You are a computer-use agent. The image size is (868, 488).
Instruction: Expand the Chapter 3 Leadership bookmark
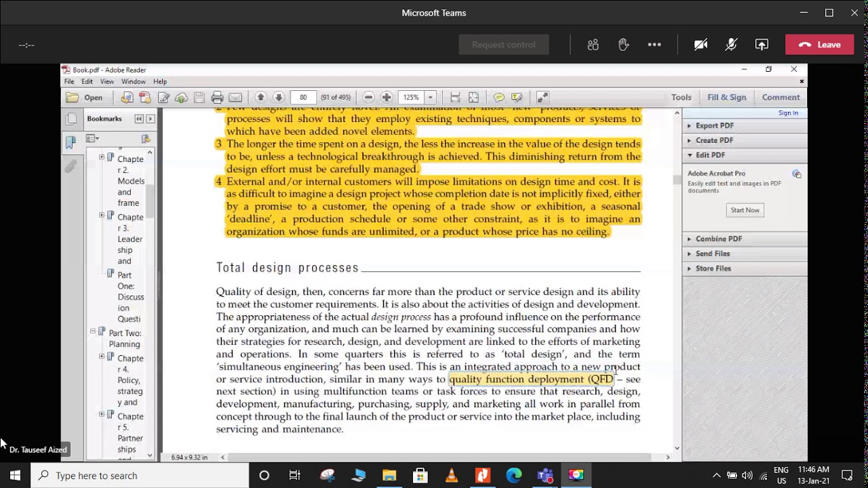102,216
